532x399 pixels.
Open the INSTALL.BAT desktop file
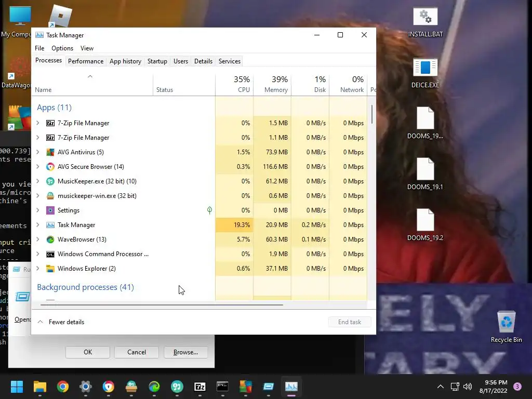click(425, 22)
